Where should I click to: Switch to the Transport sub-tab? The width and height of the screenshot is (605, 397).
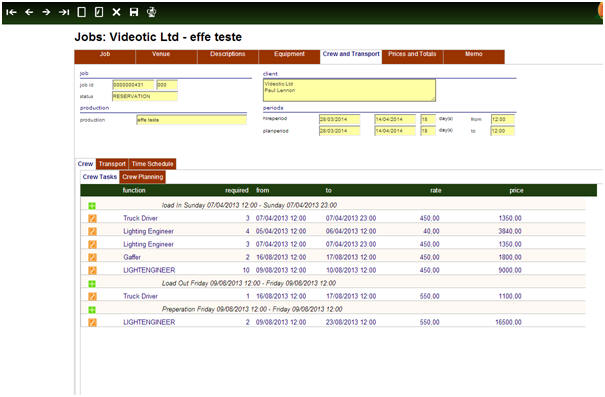click(112, 164)
